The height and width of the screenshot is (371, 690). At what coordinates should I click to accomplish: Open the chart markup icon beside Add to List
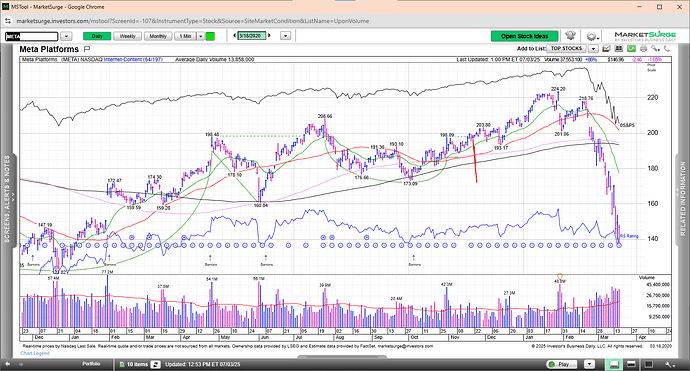point(606,48)
